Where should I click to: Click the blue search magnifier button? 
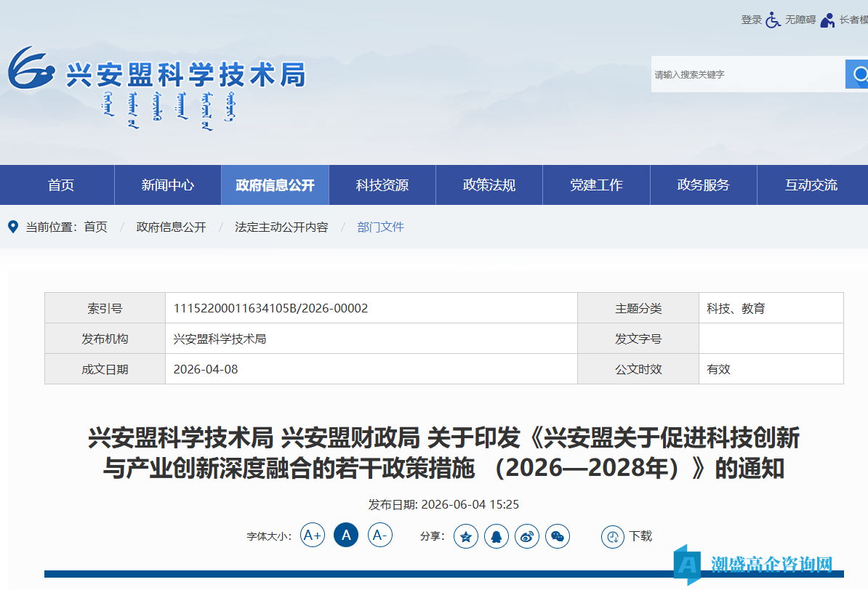tap(858, 73)
